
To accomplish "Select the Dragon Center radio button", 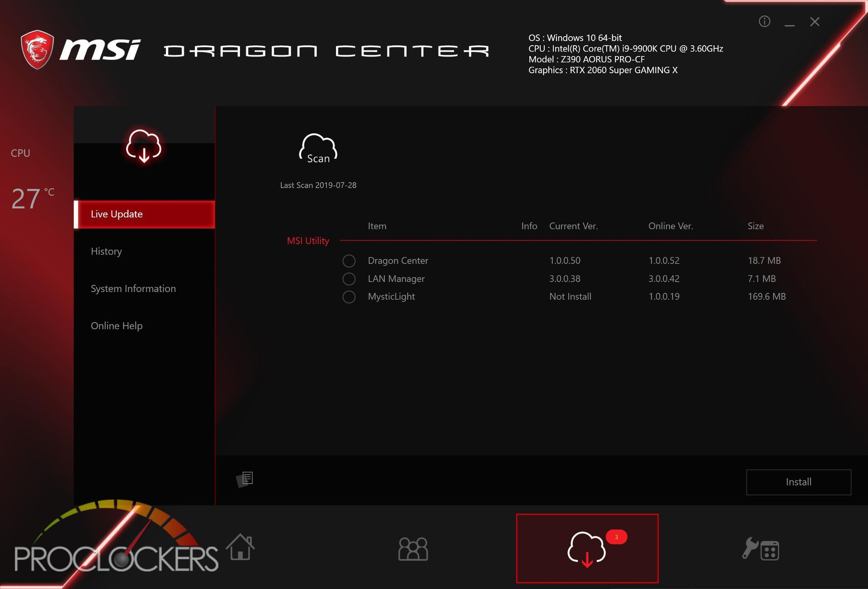I will pyautogui.click(x=349, y=261).
